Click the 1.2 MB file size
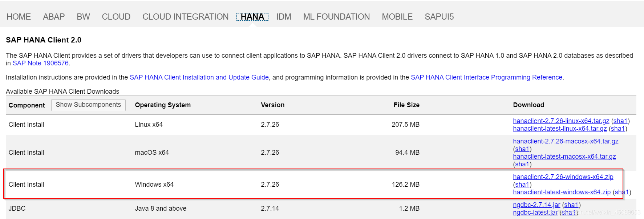The image size is (644, 219). [409, 208]
